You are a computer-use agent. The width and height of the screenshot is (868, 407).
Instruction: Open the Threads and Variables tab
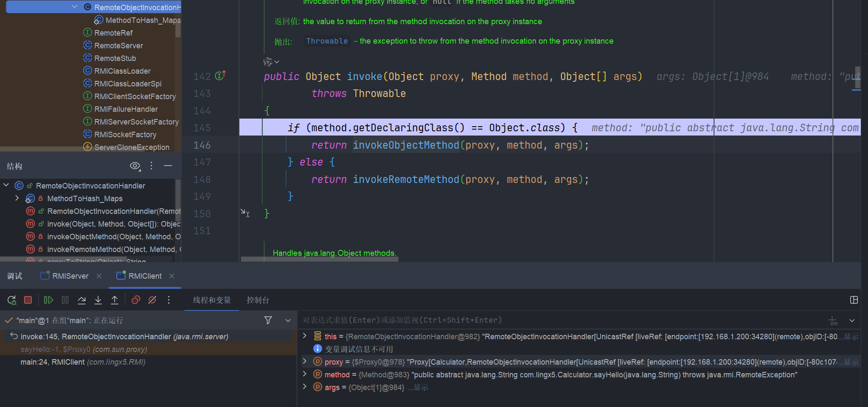click(x=212, y=300)
